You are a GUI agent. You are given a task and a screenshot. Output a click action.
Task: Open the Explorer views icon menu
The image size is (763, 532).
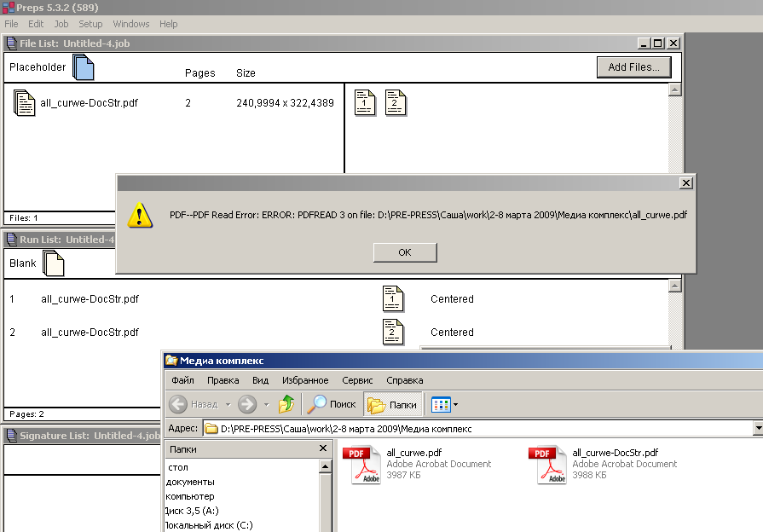[441, 404]
